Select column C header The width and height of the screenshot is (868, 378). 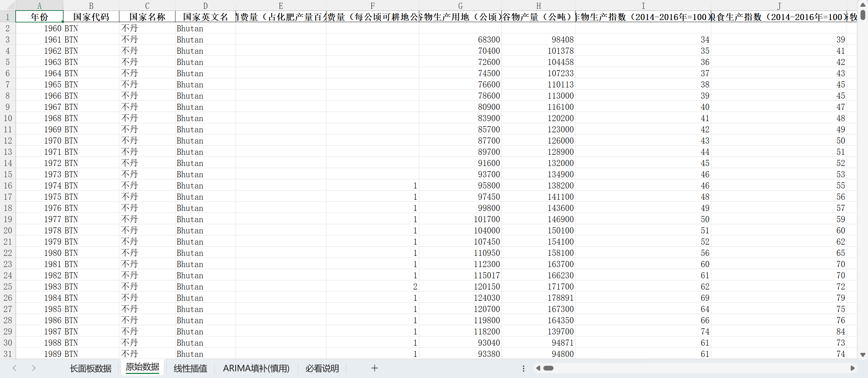click(147, 5)
